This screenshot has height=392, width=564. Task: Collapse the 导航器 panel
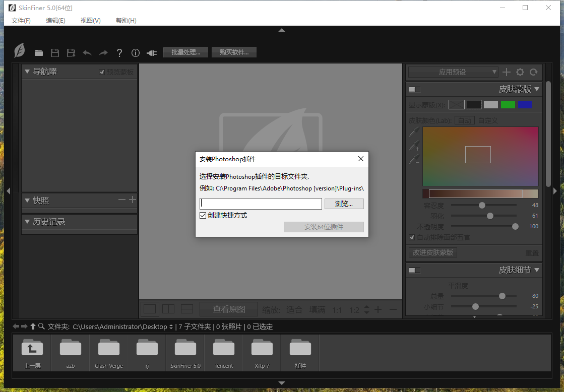pyautogui.click(x=27, y=72)
